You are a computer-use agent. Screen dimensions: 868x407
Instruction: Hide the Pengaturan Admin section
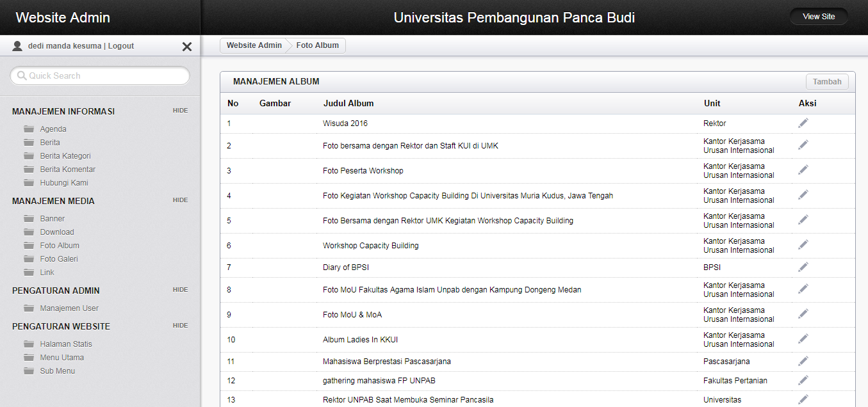pos(180,290)
